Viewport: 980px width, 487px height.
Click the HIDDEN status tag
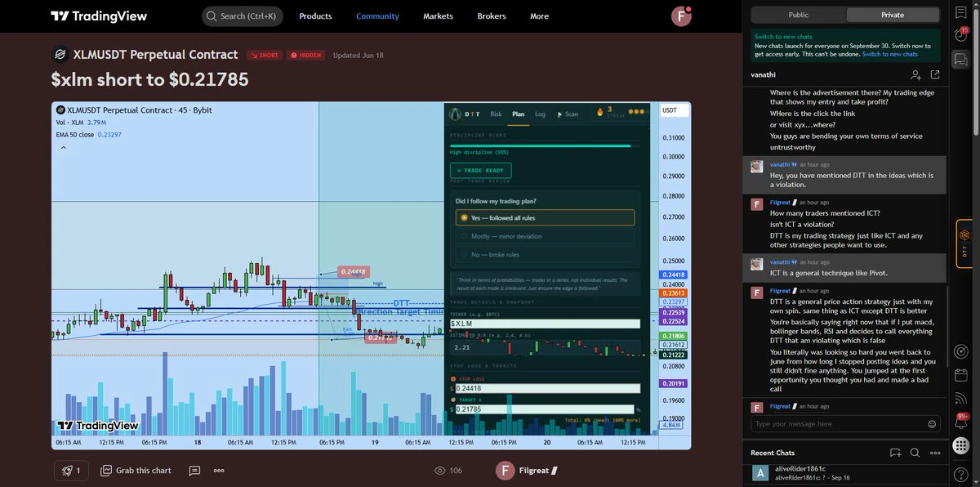(306, 56)
